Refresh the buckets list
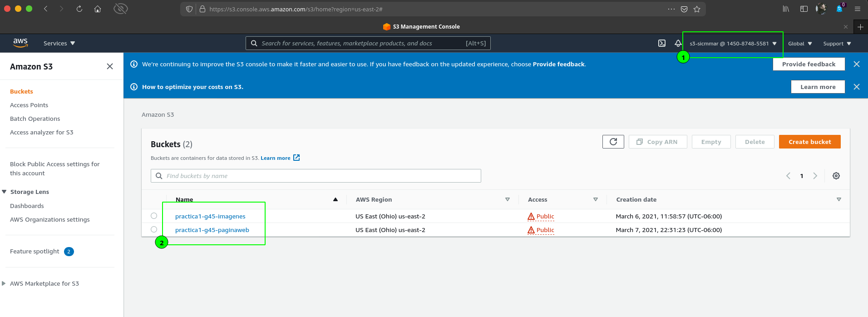 pos(613,142)
